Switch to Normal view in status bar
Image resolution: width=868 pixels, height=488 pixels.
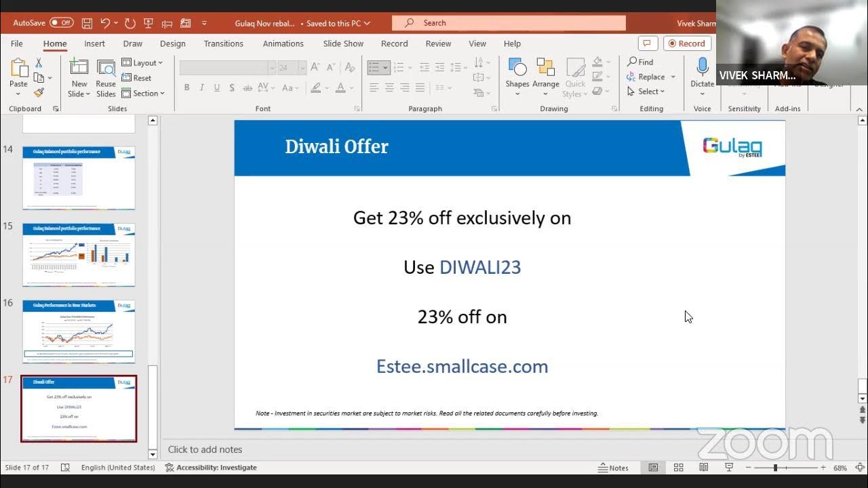point(653,468)
